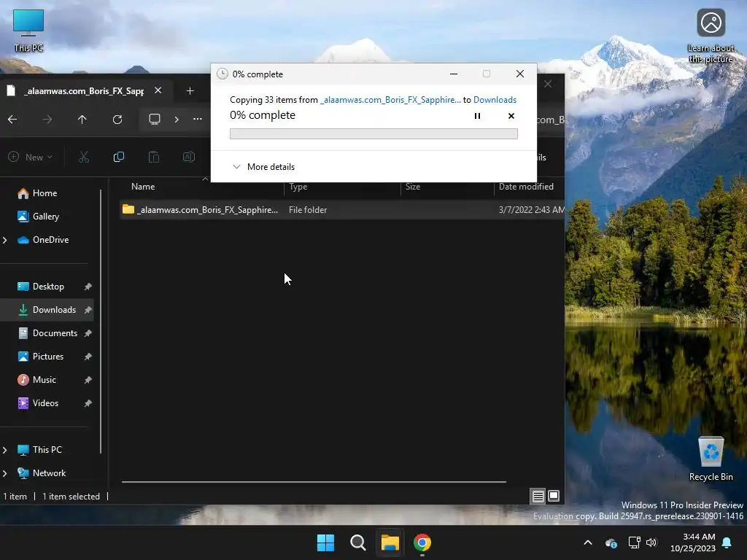Click the Cut scissors icon

coord(84,157)
